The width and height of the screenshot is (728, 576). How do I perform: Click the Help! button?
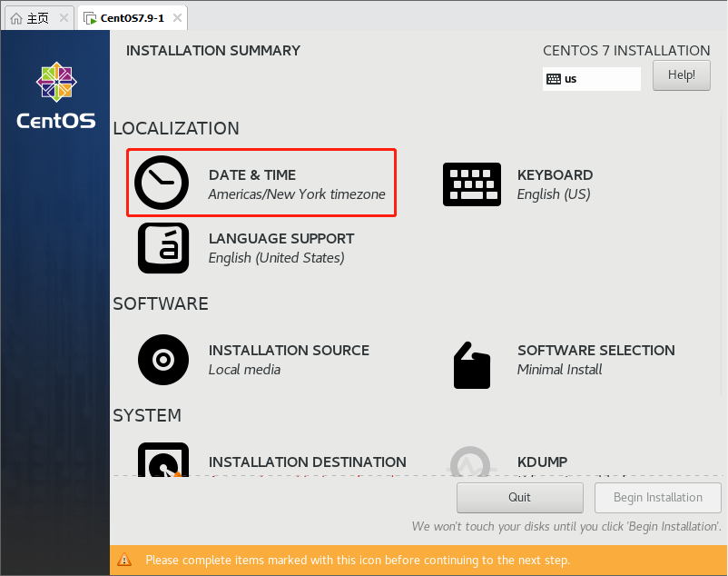click(x=682, y=75)
